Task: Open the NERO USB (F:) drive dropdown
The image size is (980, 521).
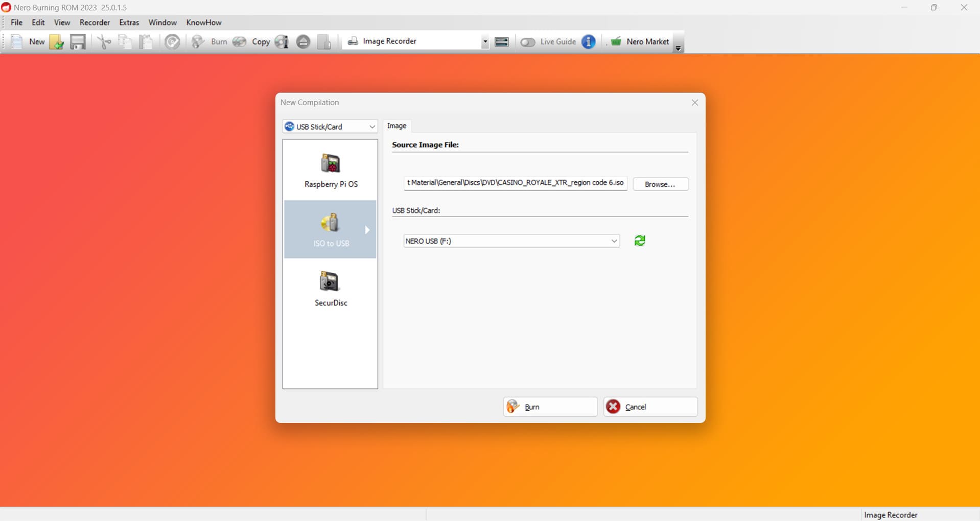Action: pyautogui.click(x=511, y=241)
